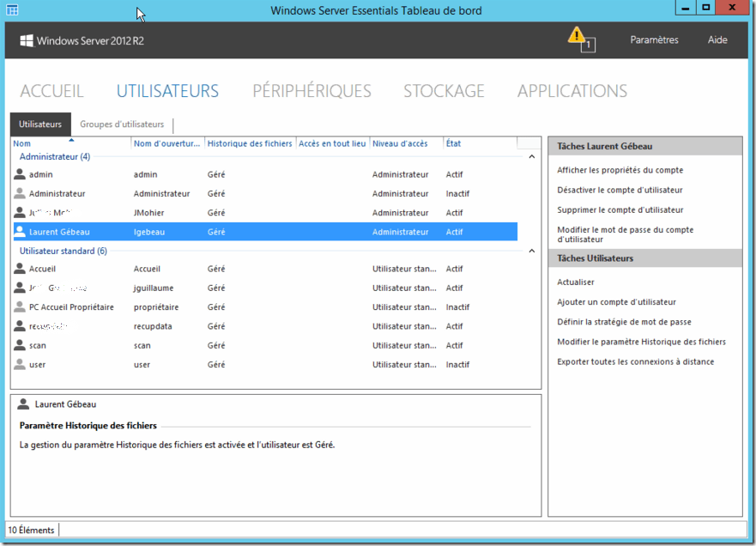Image resolution: width=756 pixels, height=546 pixels.
Task: Open Définir la stratégie de mot de passe
Action: coord(619,321)
